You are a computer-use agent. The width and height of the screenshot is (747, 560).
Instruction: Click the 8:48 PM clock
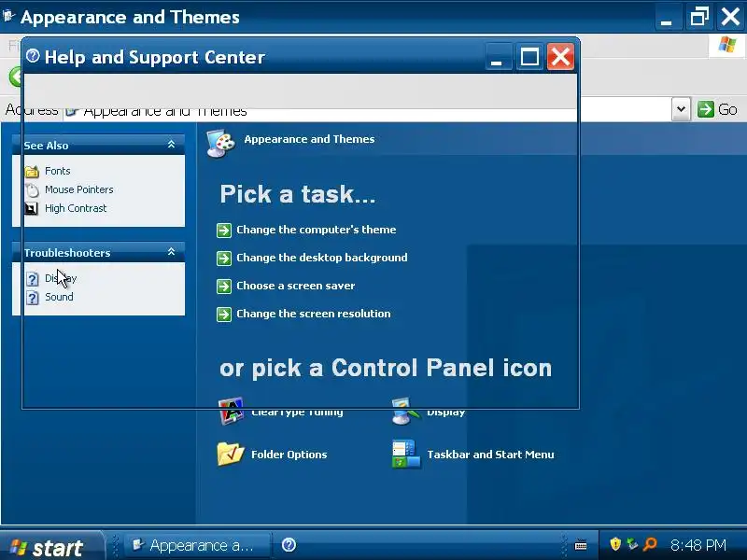click(x=698, y=545)
